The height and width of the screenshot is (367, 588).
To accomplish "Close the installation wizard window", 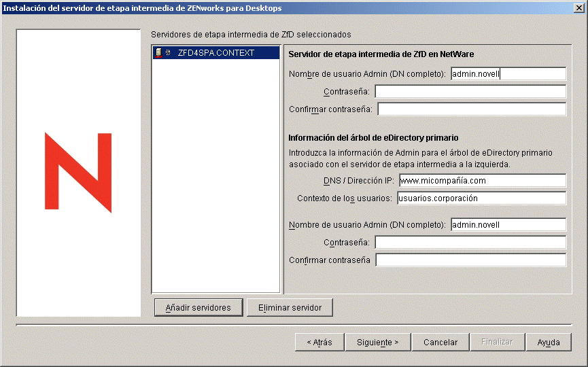I will tap(579, 8).
